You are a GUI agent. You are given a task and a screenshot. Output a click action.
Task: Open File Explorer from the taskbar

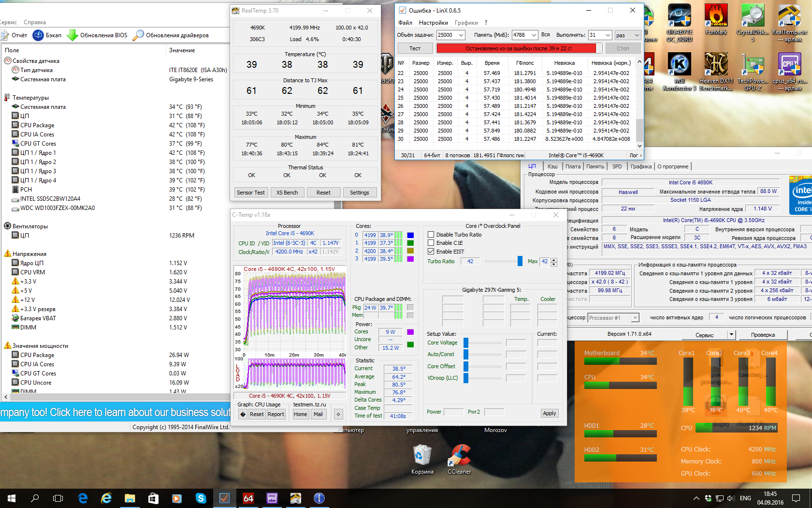pos(130,498)
